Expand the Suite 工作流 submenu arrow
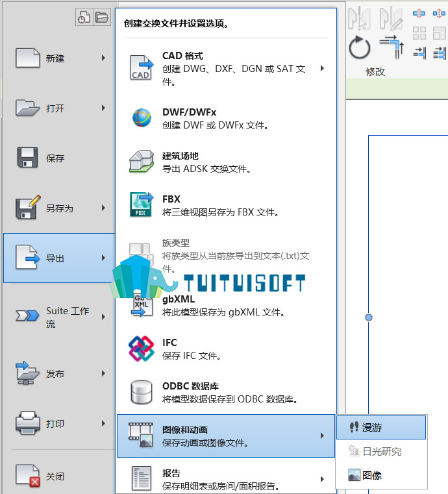 coord(103,317)
